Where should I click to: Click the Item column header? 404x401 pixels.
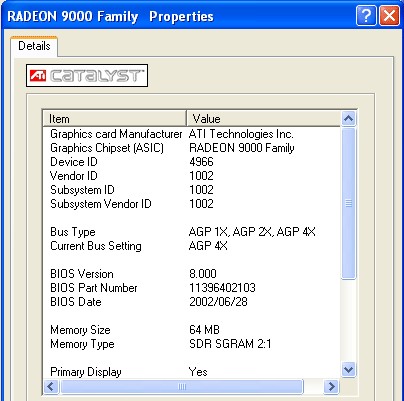pyautogui.click(x=114, y=119)
